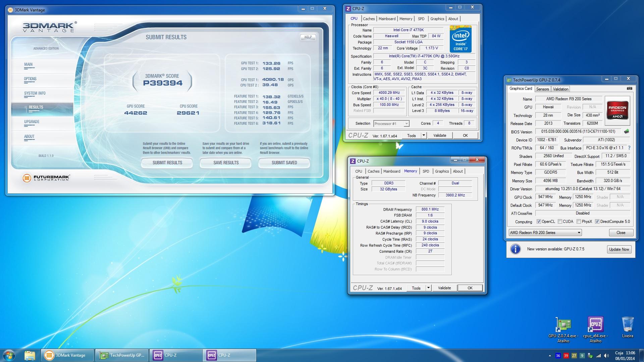This screenshot has height=362, width=644.
Task: Toggle the DirectCompute 5.0 checkbox
Action: (597, 222)
